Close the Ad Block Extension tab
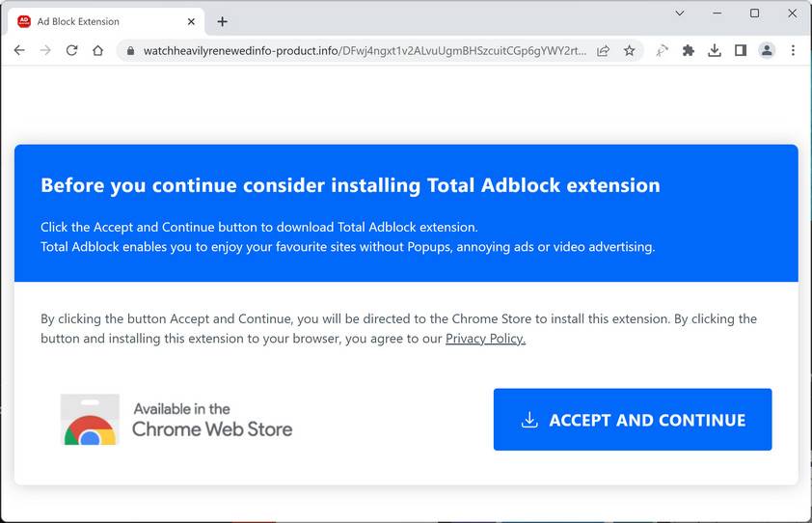 pyautogui.click(x=192, y=21)
